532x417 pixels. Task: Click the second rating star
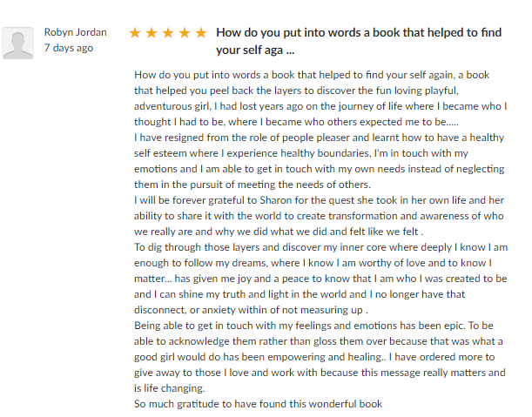[x=152, y=33]
